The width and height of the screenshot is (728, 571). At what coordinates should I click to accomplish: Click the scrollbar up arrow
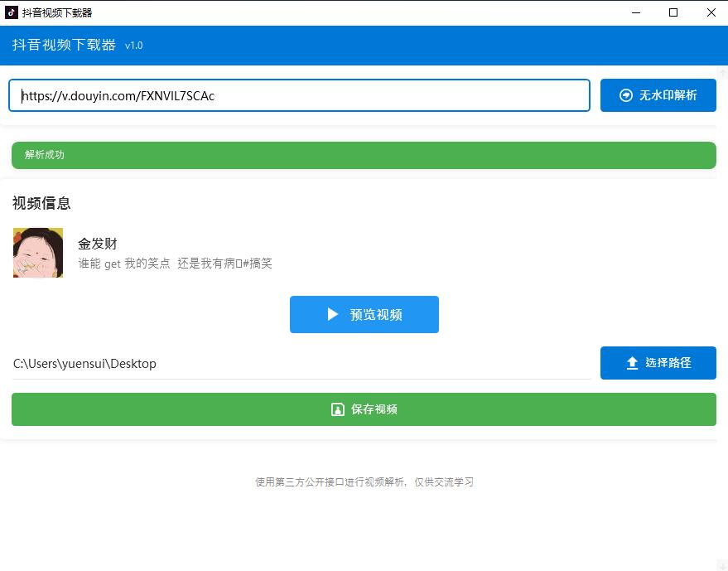click(722, 73)
